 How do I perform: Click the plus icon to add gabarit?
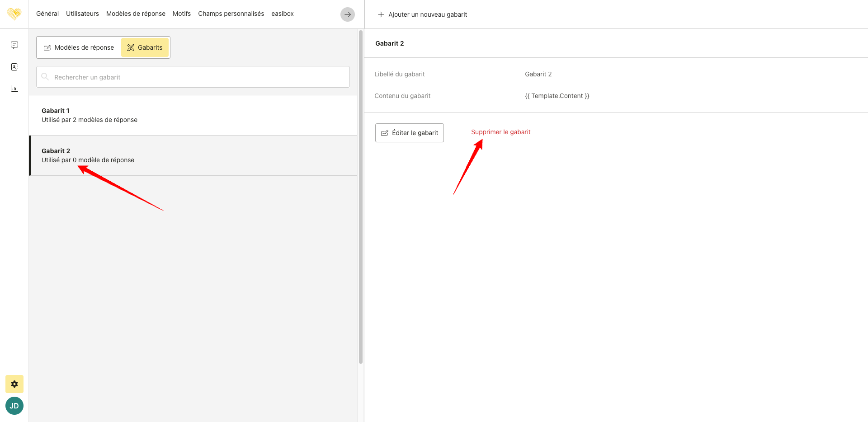click(381, 14)
